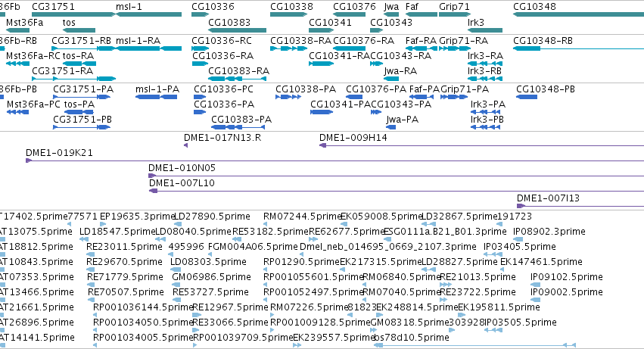Click protein CG10348-PB

pos(546,89)
